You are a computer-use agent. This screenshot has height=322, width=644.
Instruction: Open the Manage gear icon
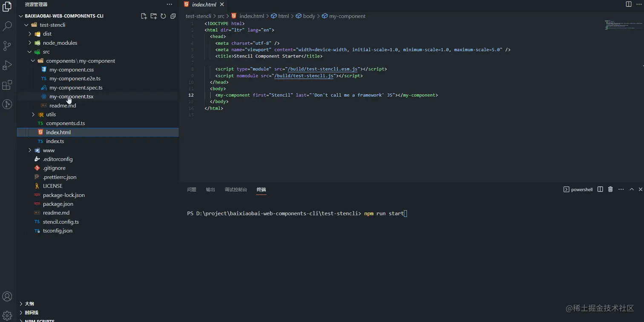pos(7,316)
